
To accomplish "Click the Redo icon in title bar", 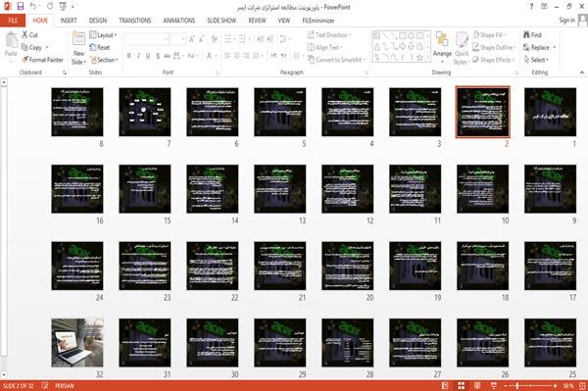I will point(50,7).
